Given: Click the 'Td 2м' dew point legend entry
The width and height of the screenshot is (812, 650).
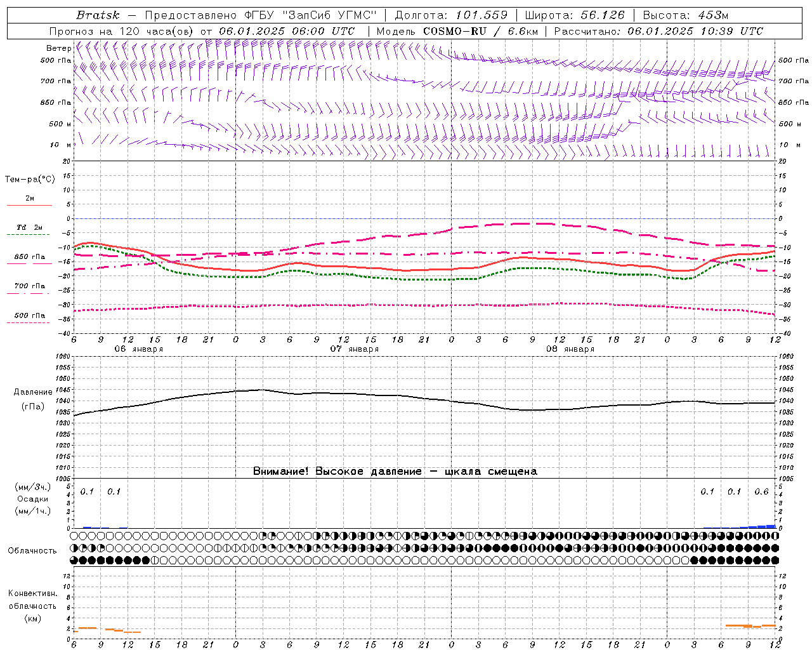Looking at the screenshot, I should 29,227.
